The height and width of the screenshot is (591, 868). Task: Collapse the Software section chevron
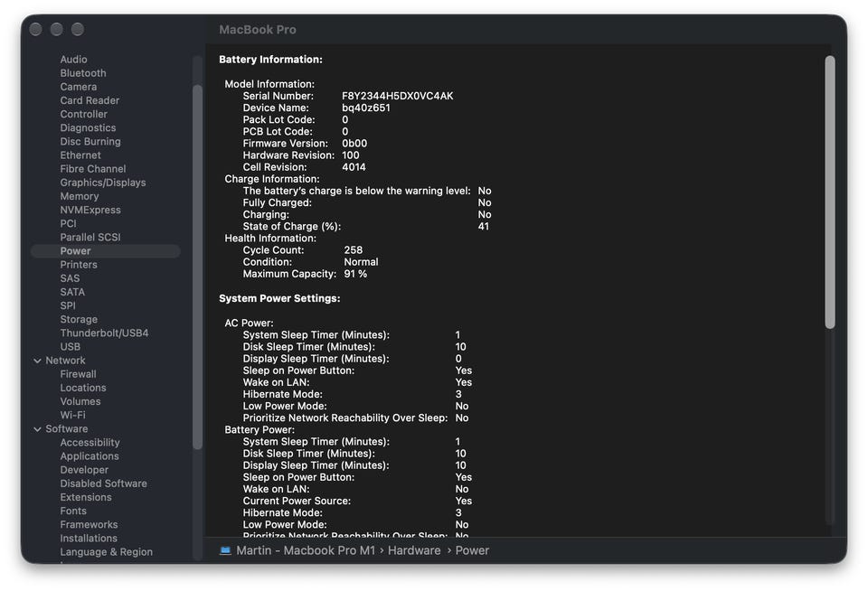coord(37,429)
